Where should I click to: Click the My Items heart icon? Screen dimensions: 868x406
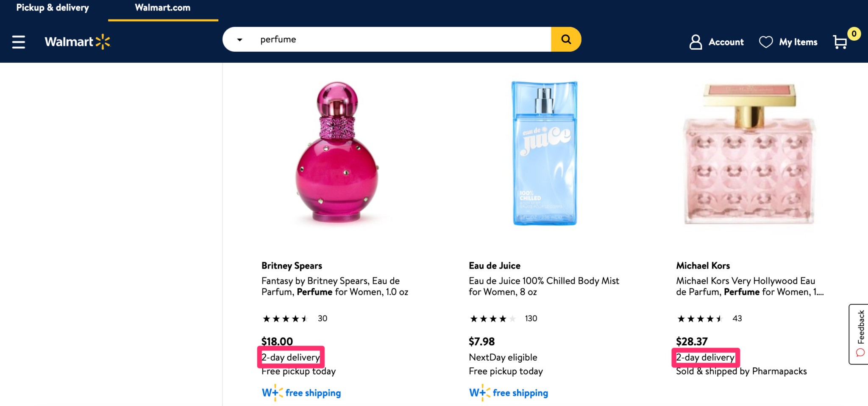(x=765, y=42)
